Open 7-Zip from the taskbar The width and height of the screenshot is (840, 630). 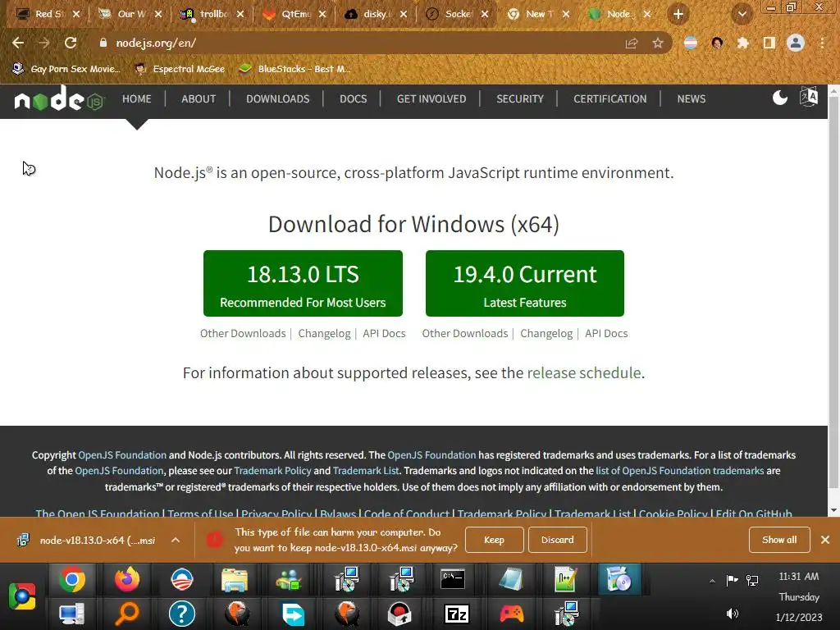(456, 614)
